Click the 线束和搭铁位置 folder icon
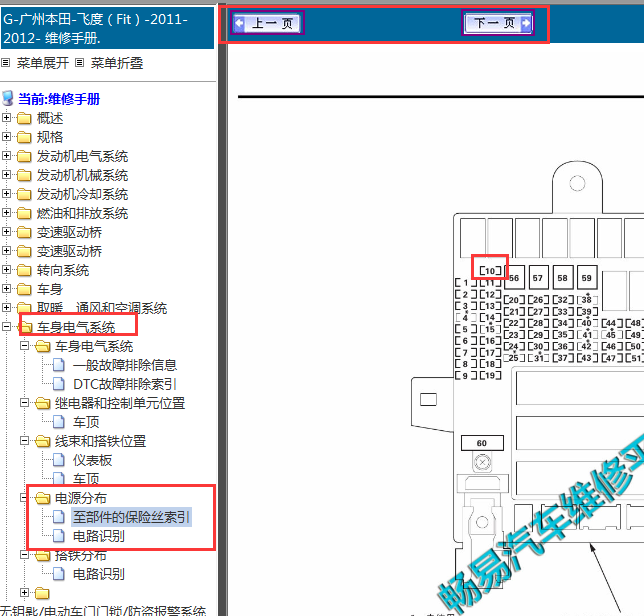This screenshot has height=616, width=644. [x=42, y=441]
